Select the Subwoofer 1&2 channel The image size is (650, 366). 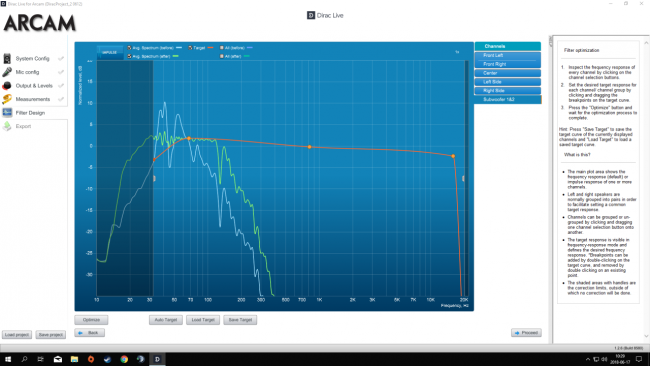508,99
